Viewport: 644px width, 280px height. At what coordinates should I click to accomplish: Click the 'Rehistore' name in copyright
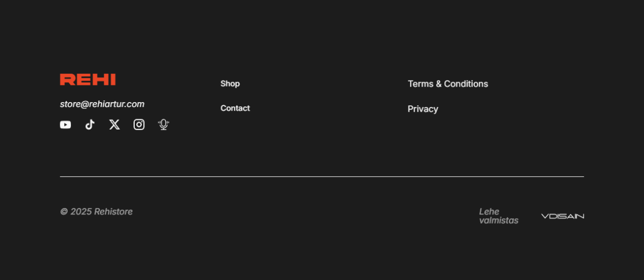(x=113, y=212)
